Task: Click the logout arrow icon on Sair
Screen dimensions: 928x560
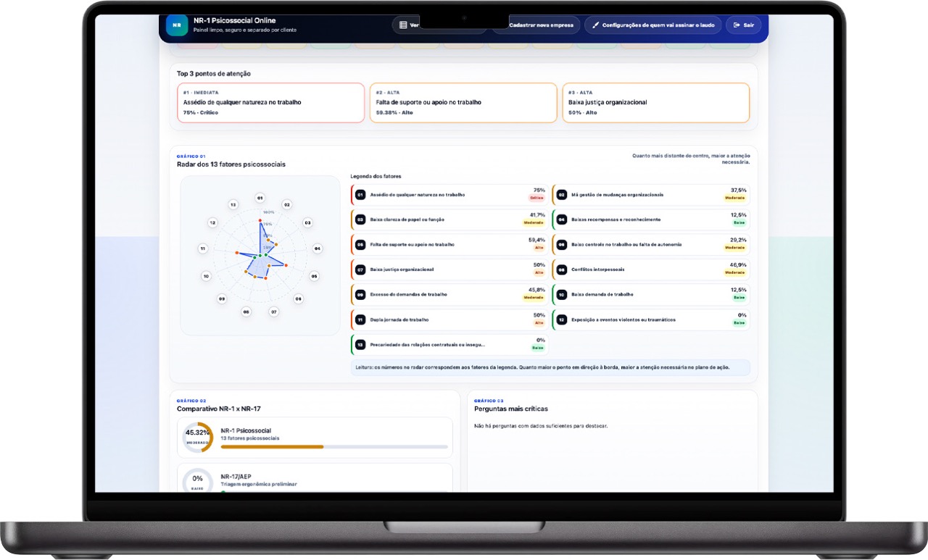Action: pos(737,25)
